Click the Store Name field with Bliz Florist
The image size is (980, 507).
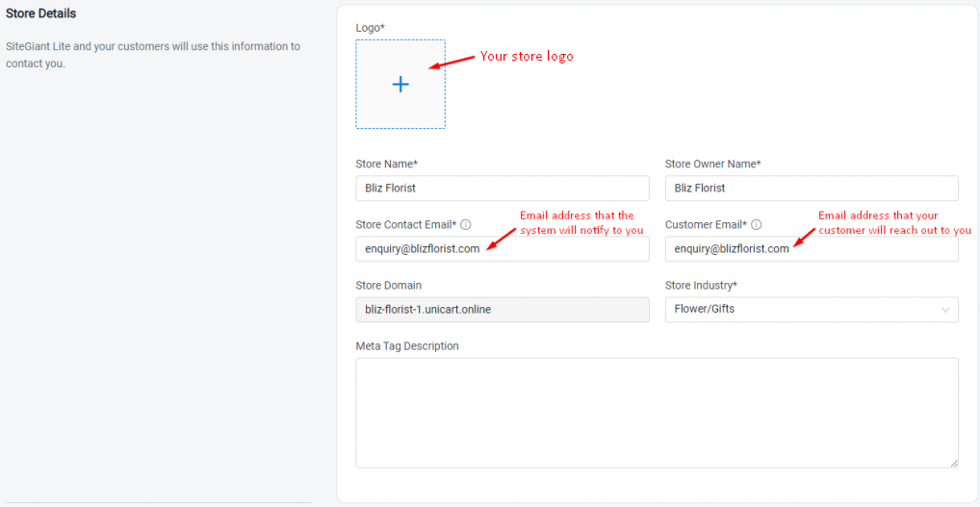click(x=502, y=188)
